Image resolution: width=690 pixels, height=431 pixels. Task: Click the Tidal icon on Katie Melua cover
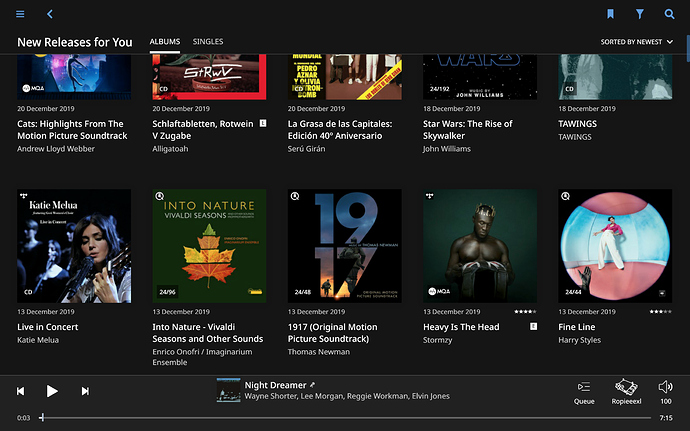click(24, 195)
